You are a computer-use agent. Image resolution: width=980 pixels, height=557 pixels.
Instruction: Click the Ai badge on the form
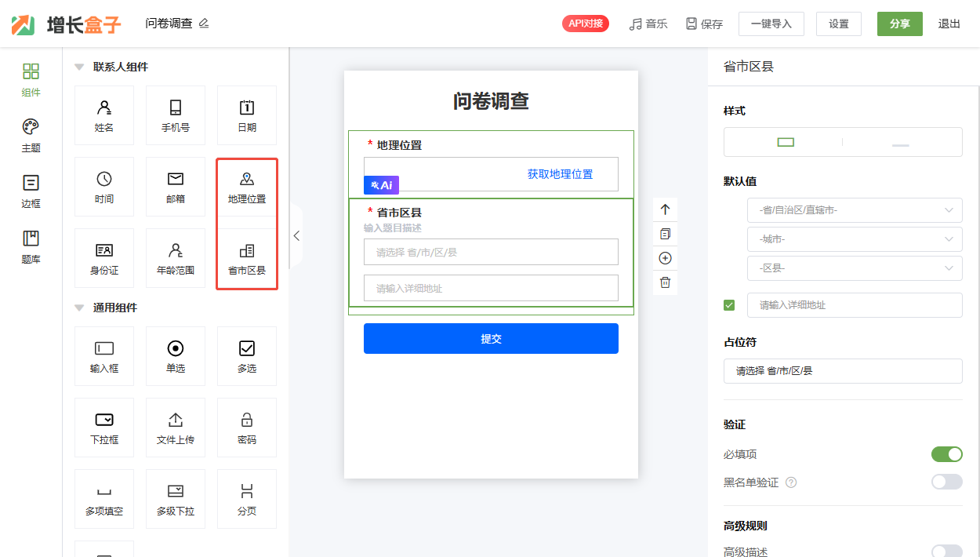pyautogui.click(x=381, y=185)
